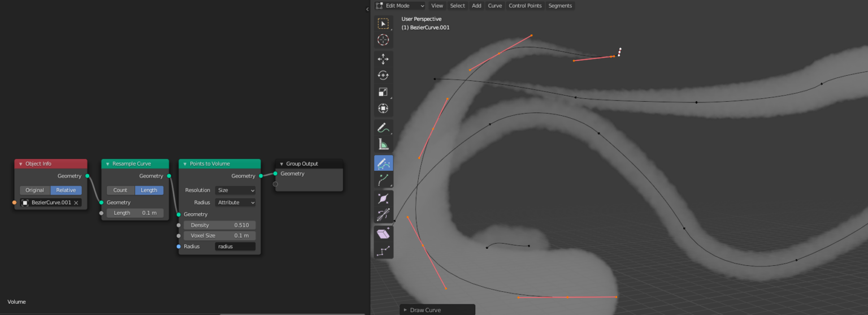868x315 pixels.
Task: Open the Segments menu
Action: [x=560, y=6]
